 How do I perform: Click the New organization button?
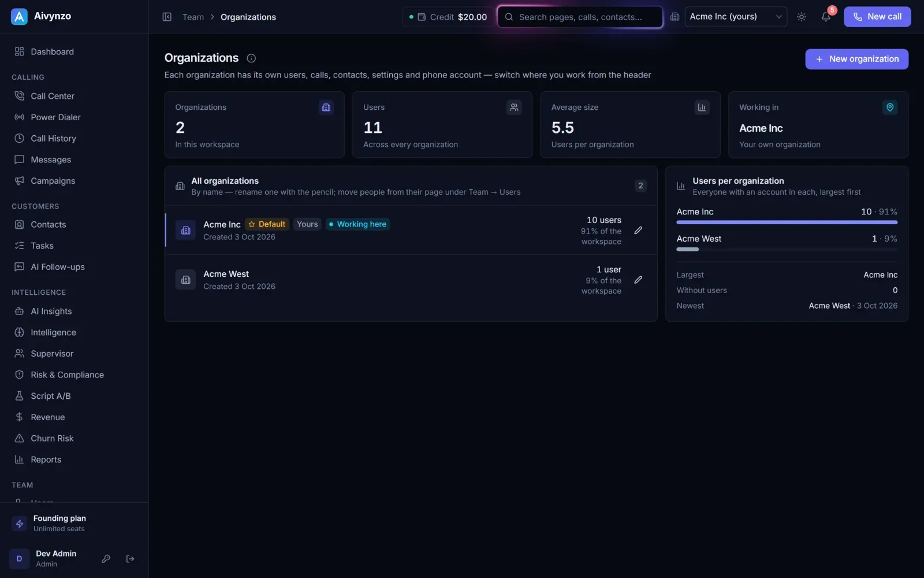856,59
